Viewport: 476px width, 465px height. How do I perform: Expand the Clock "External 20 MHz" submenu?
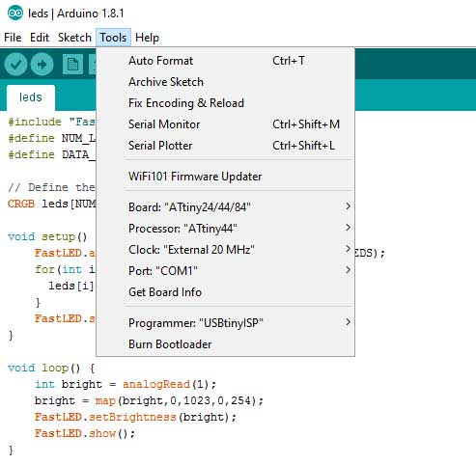click(225, 250)
